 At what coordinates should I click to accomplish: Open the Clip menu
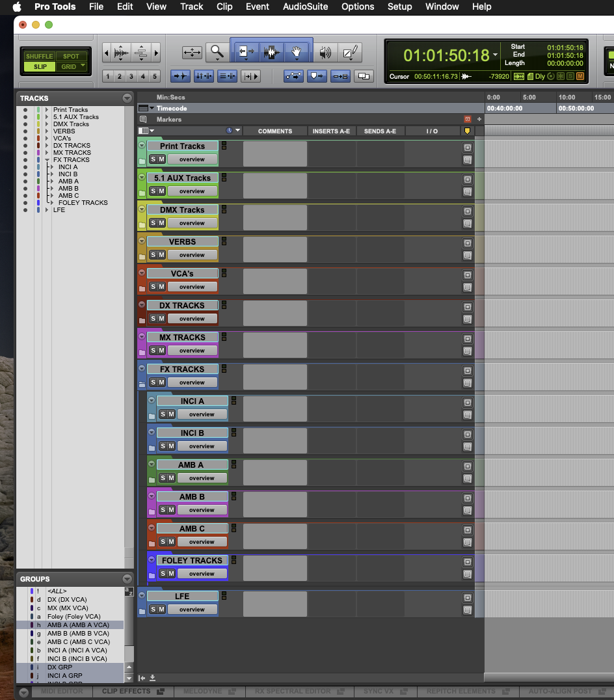click(224, 7)
